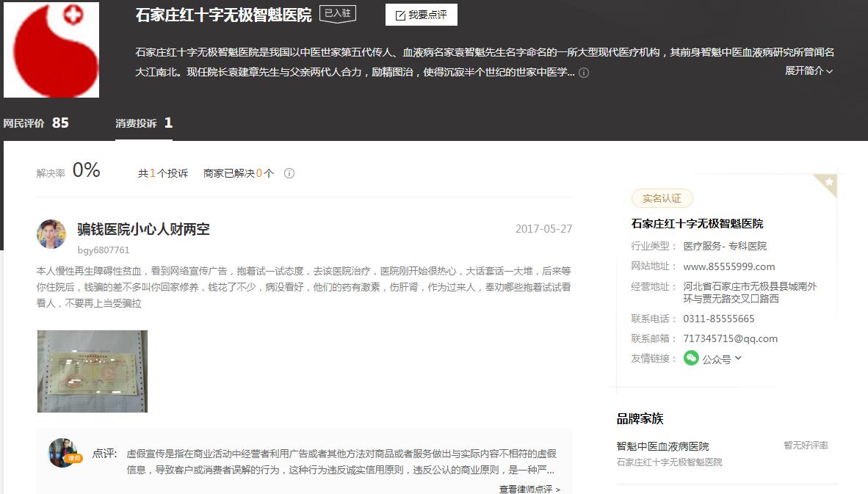The image size is (868, 494).
Task: Click the website address www.85555999.com
Action: (728, 266)
